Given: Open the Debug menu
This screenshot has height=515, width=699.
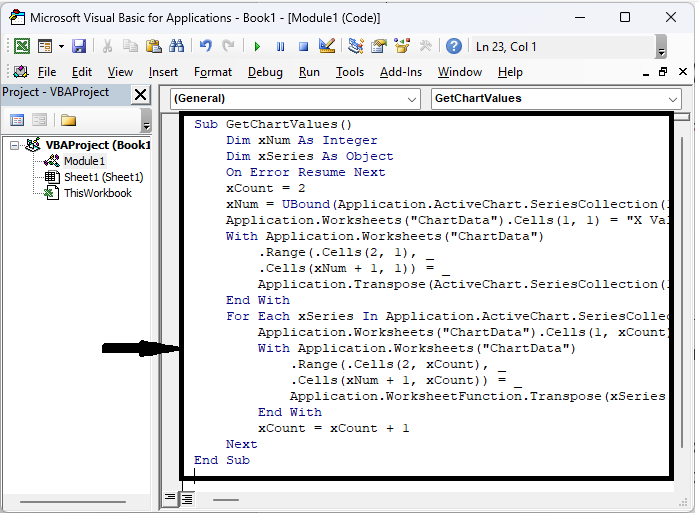Looking at the screenshot, I should 265,72.
